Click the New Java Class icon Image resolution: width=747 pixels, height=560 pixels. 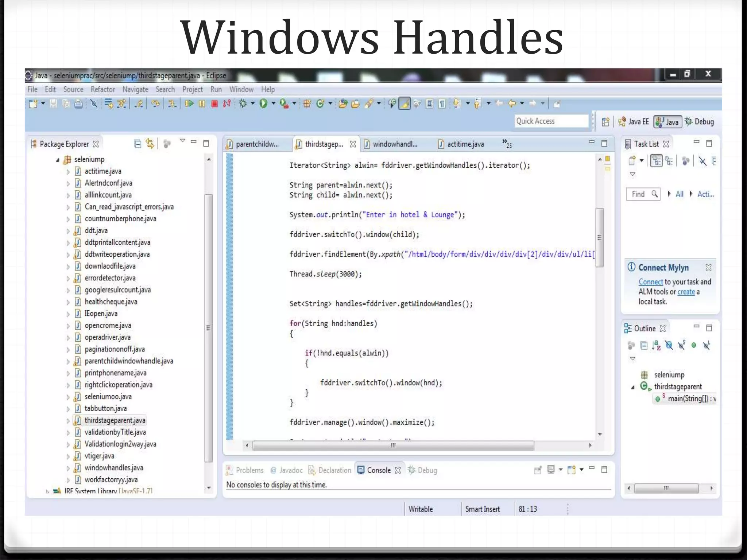click(x=320, y=104)
